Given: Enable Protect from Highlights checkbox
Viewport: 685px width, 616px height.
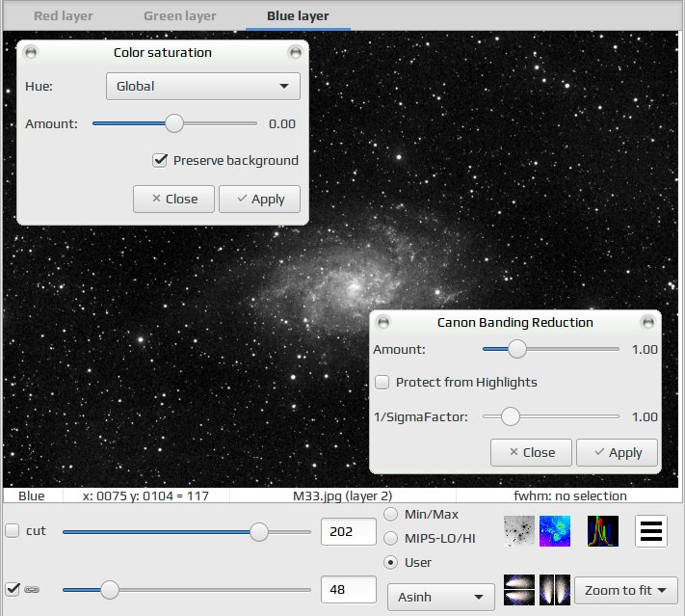Looking at the screenshot, I should pyautogui.click(x=382, y=382).
